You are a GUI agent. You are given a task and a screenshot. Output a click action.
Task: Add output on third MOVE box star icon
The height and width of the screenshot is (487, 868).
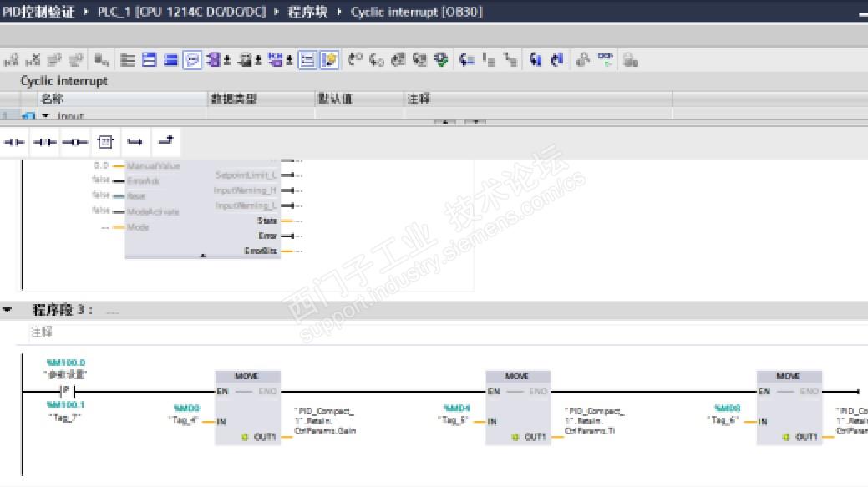tap(786, 437)
